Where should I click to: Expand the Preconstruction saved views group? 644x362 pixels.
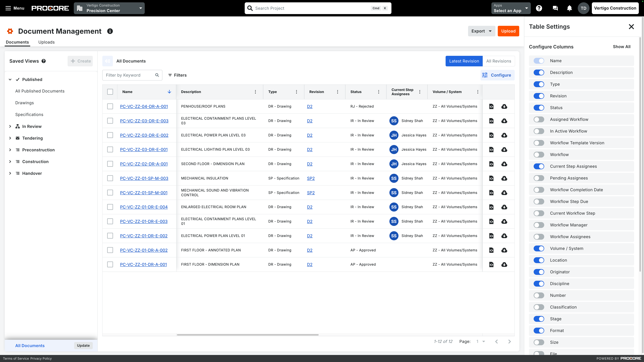10,150
